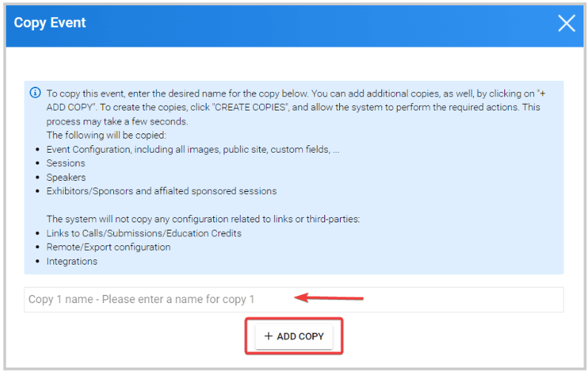Click the red arrow annotation
This screenshot has height=375, width=588.
coord(329,298)
